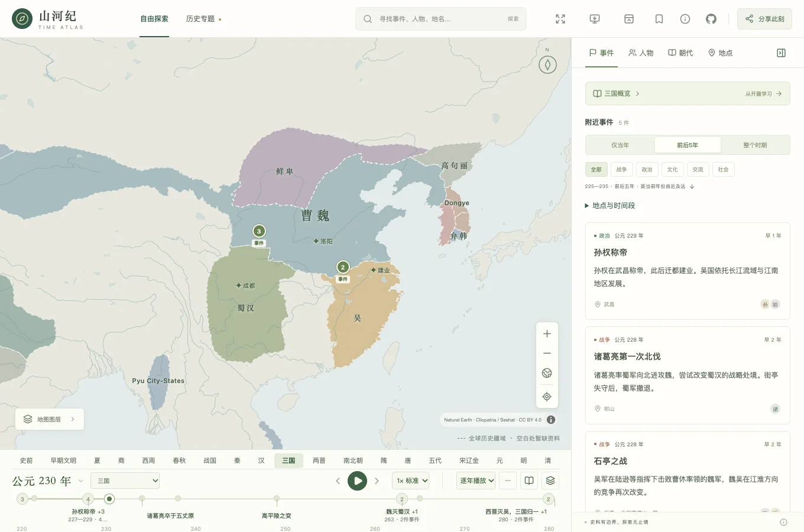804x532 pixels.
Task: Go to next year with right chevron
Action: [377, 481]
